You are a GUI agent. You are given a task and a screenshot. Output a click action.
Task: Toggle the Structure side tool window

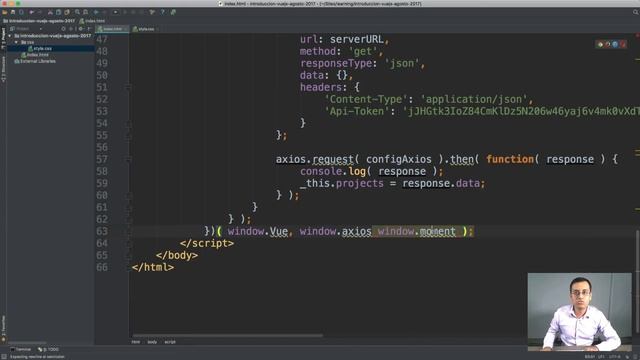point(3,69)
